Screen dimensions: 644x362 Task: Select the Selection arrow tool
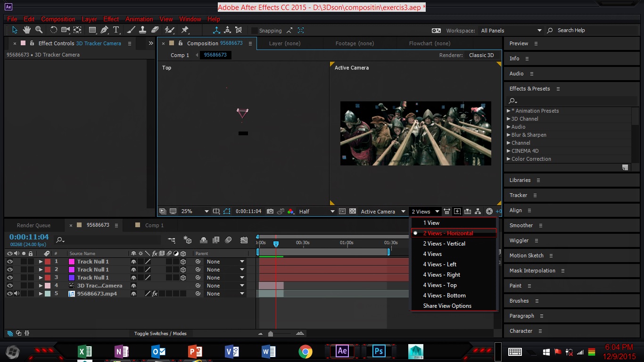pyautogui.click(x=15, y=30)
